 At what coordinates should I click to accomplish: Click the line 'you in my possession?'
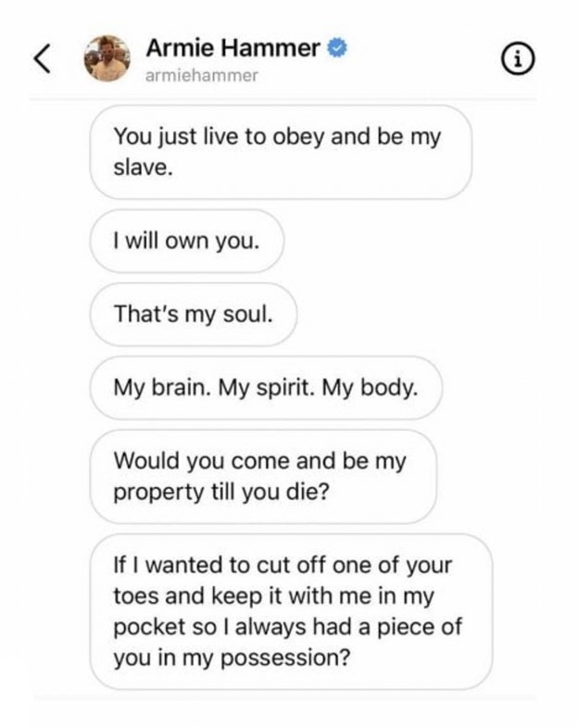232,659
